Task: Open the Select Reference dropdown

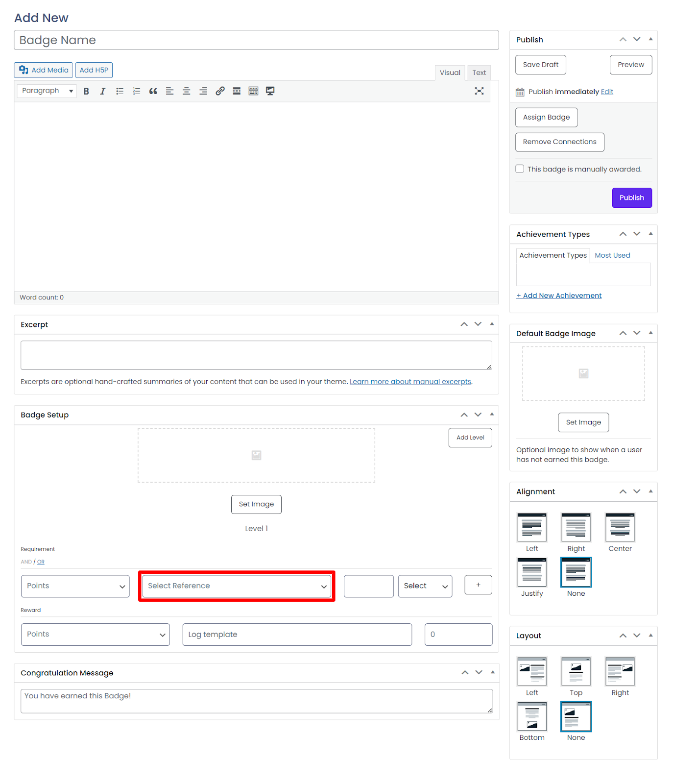Action: (237, 586)
